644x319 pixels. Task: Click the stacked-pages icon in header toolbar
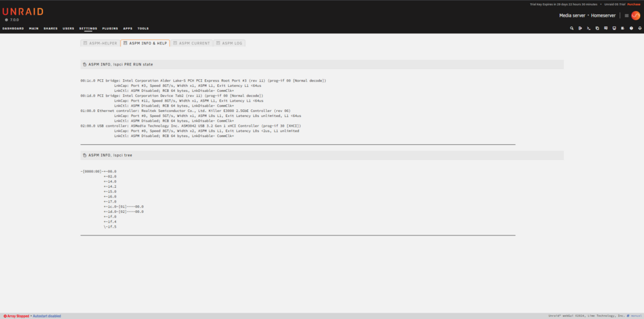pyautogui.click(x=597, y=28)
